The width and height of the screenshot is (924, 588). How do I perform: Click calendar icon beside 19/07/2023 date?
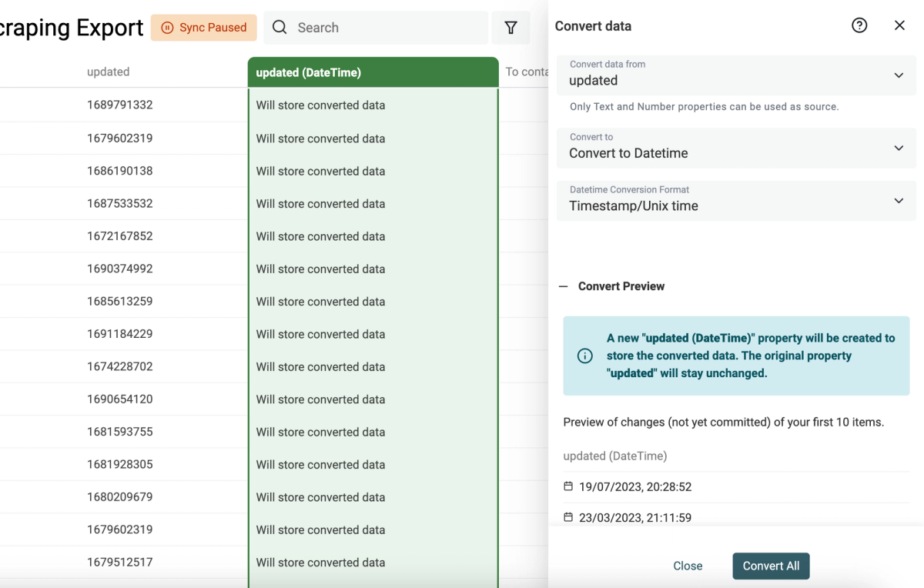click(568, 486)
